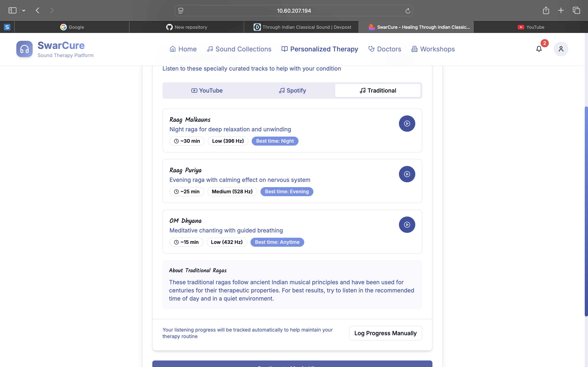Play the Raag Malkauns track
The width and height of the screenshot is (588, 367).
coord(407,124)
